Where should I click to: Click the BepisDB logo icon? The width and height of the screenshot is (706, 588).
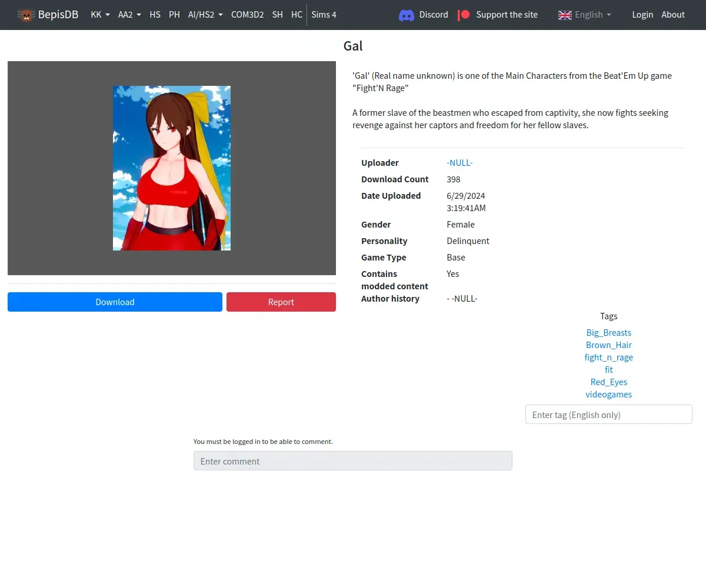26,15
